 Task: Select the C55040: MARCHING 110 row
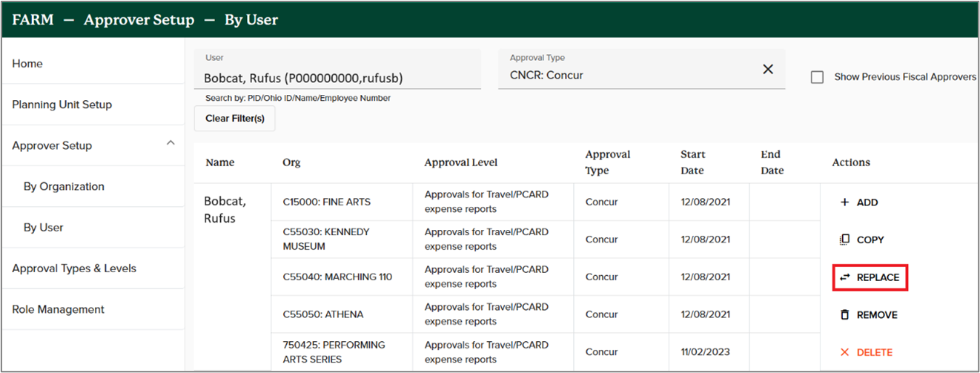337,277
